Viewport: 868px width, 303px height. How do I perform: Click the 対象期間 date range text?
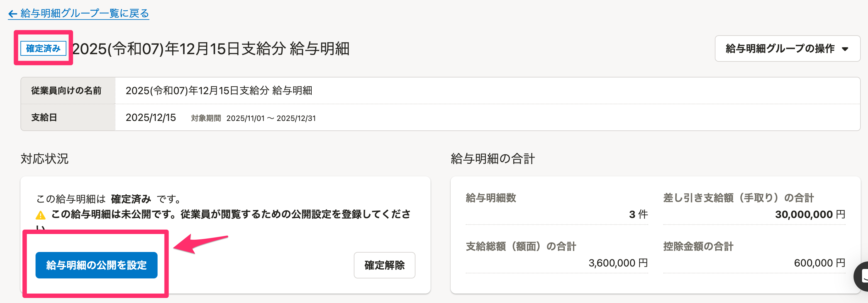point(270,118)
